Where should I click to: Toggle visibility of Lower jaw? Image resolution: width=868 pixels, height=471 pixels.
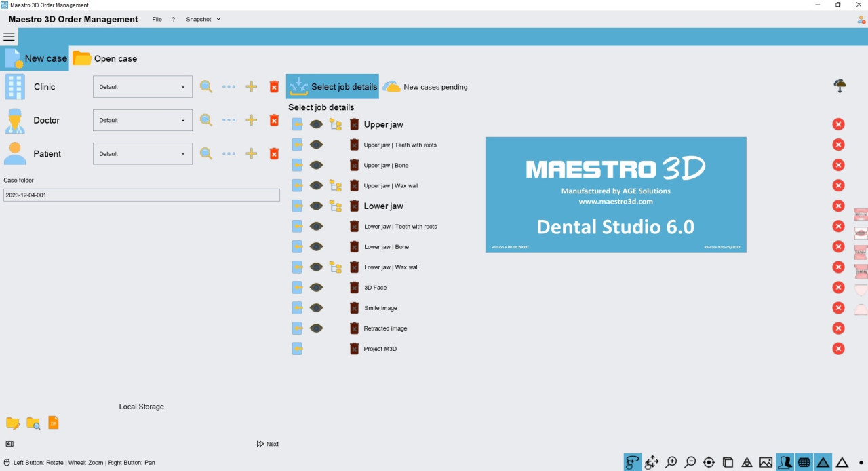(316, 206)
